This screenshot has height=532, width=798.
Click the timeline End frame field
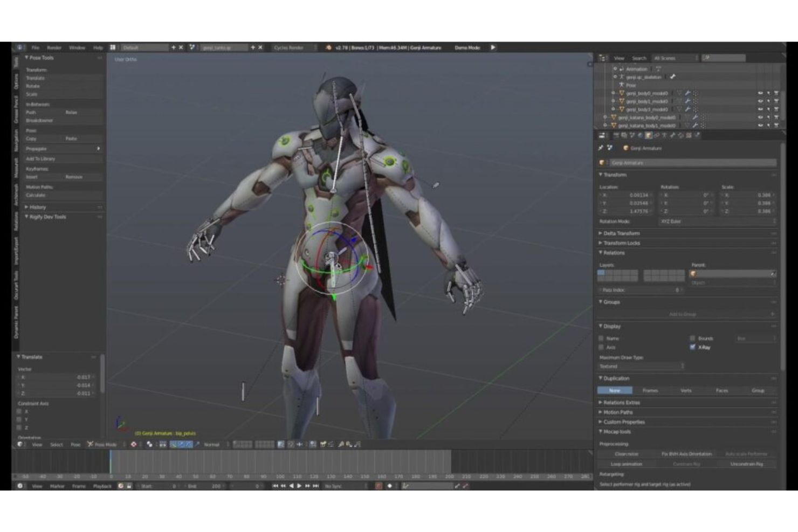pyautogui.click(x=205, y=486)
